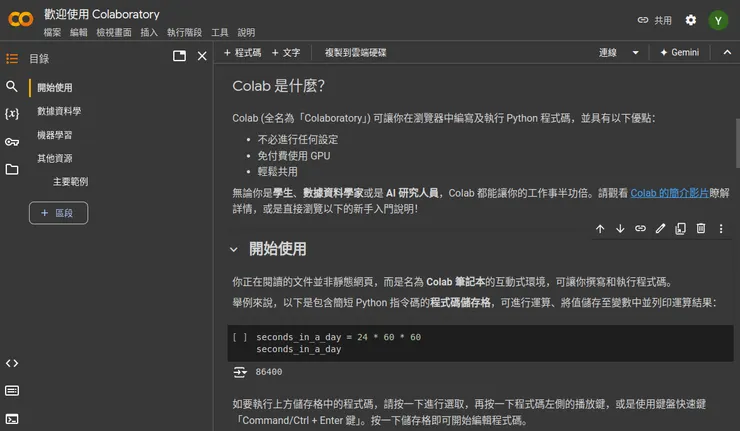Collapse the header with chevron up
Image resolution: width=740 pixels, height=431 pixels.
coord(727,52)
